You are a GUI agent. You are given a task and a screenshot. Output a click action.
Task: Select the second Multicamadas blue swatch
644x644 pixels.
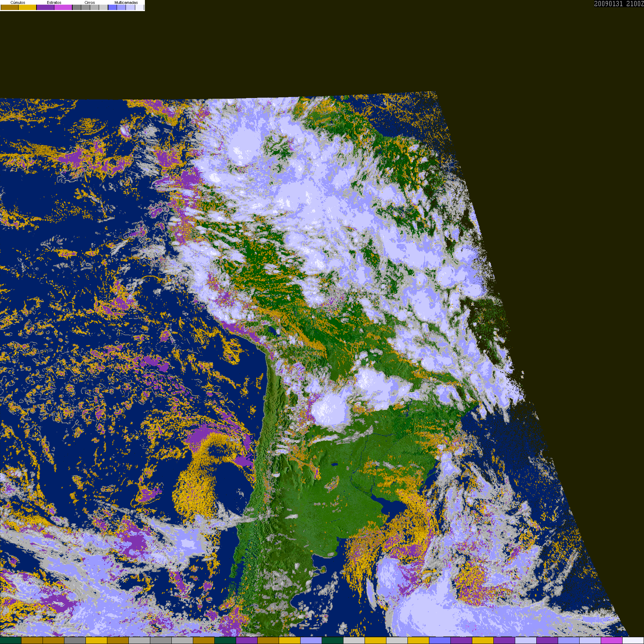[x=121, y=7]
